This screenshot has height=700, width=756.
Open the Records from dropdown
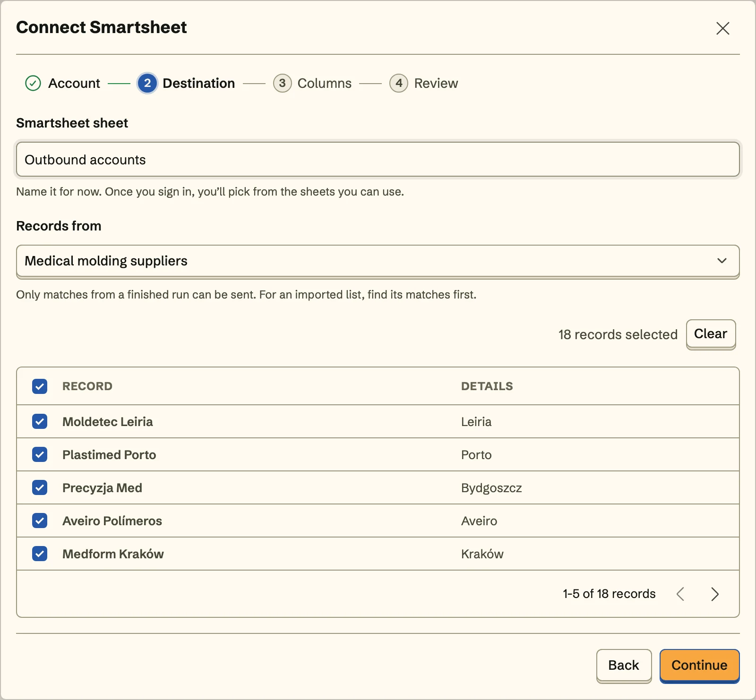pos(378,261)
